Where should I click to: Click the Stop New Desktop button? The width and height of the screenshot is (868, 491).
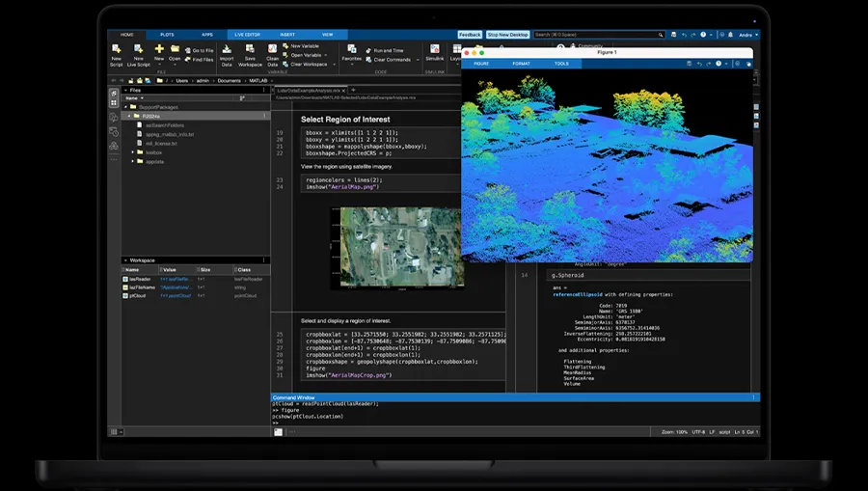coord(507,34)
